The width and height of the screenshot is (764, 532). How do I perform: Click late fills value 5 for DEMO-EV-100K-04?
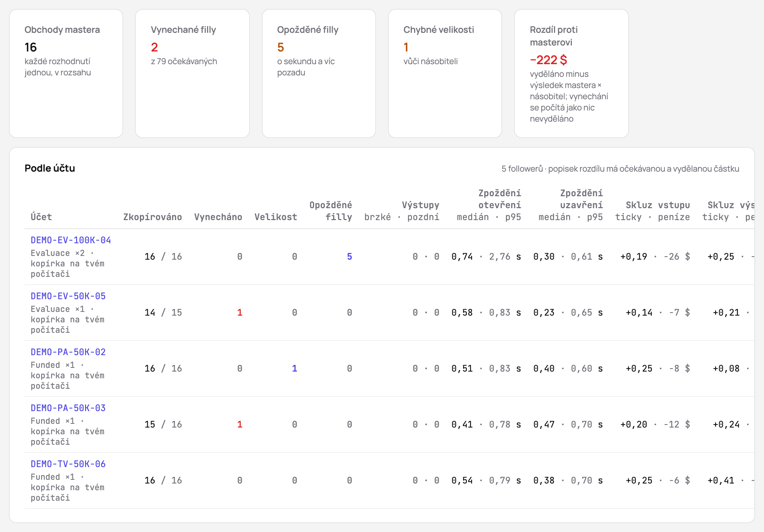tap(350, 257)
